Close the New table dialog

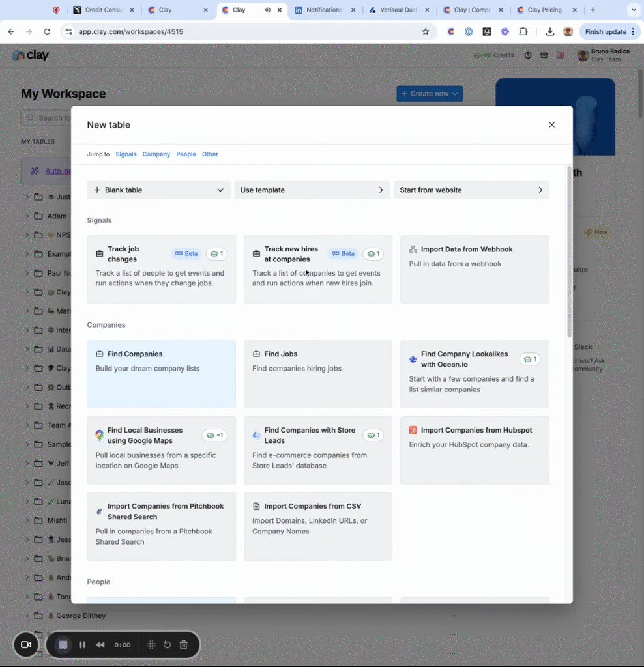[x=551, y=125]
